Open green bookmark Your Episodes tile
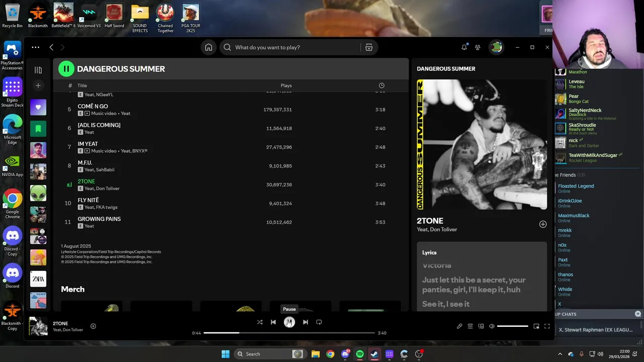The width and height of the screenshot is (644, 362). coord(38,129)
